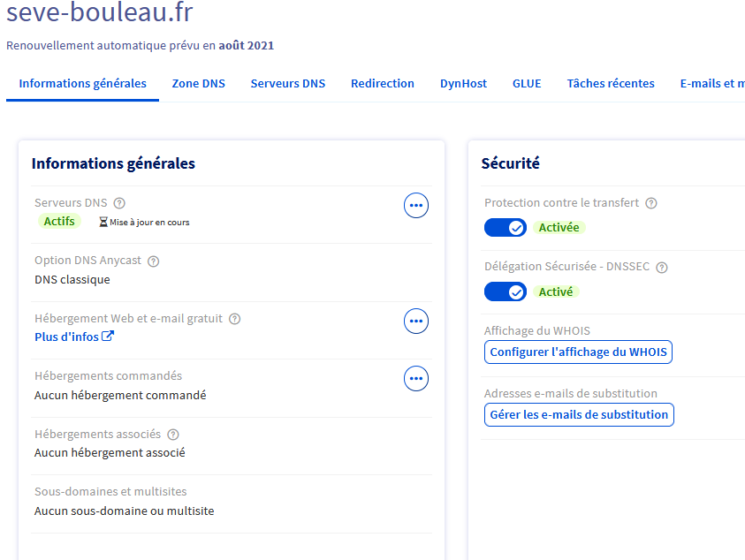This screenshot has width=745, height=560.
Task: Expand the Hébergements commandés actions menu
Action: pos(416,379)
